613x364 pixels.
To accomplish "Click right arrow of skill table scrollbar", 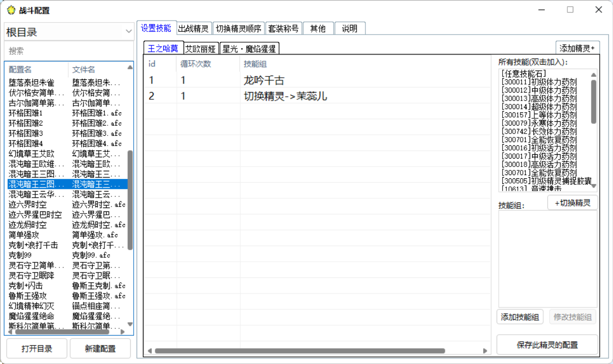I will [485, 351].
